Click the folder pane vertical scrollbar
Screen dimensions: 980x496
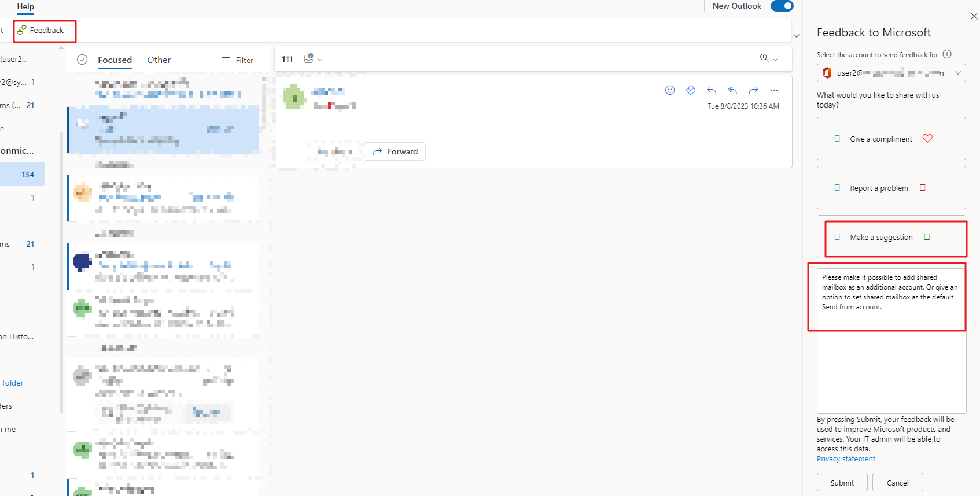[61, 272]
